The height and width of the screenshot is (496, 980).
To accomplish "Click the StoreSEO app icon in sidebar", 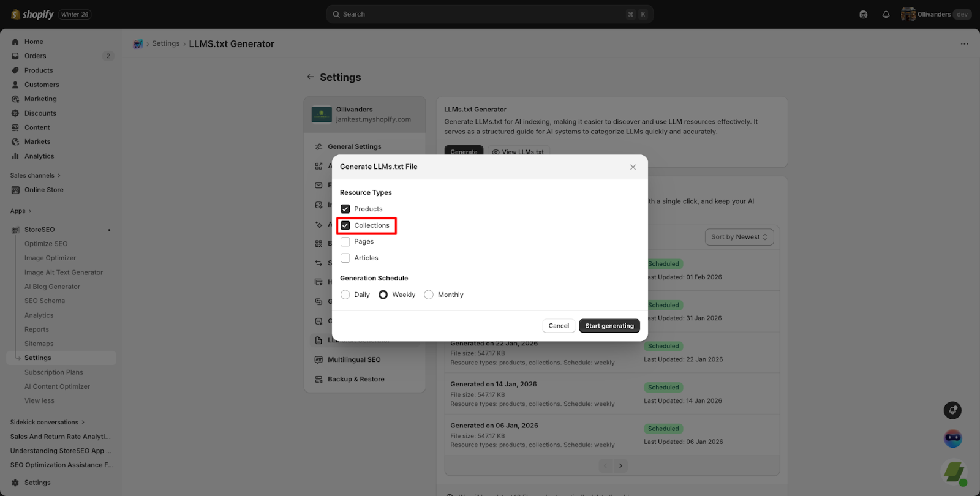I will tap(15, 230).
